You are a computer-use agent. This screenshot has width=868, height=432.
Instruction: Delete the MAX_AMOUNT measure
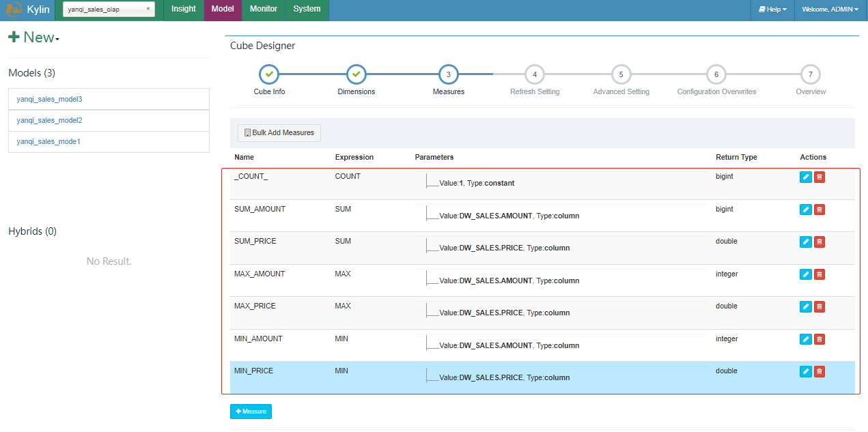[x=820, y=274]
